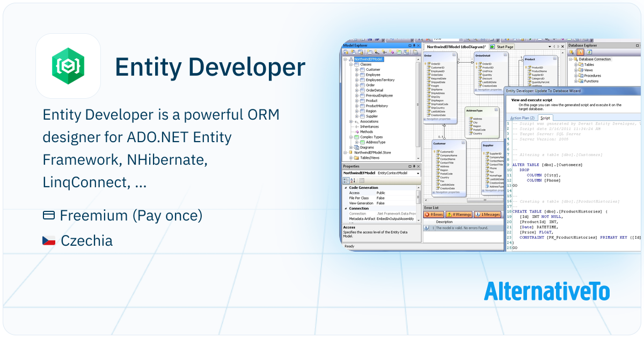Sort properties alphabetically with the A-Z icon
Viewport: 644px width, 338px height.
[x=352, y=180]
